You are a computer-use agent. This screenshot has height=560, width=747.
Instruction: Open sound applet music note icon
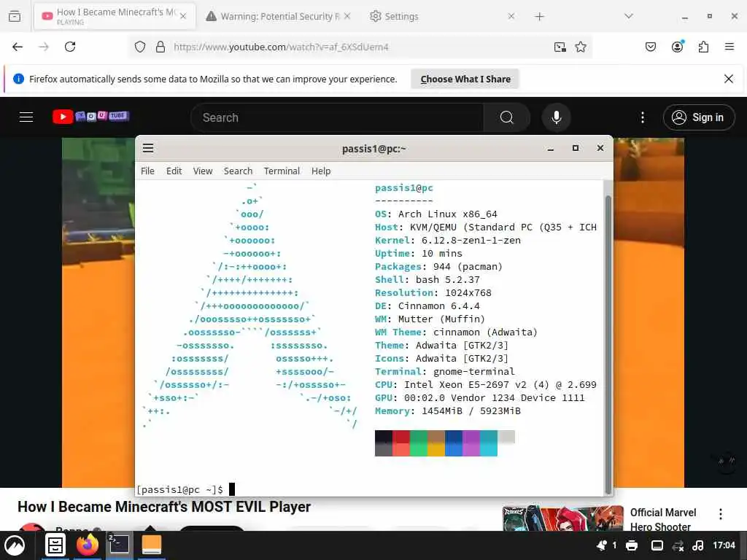tap(698, 545)
